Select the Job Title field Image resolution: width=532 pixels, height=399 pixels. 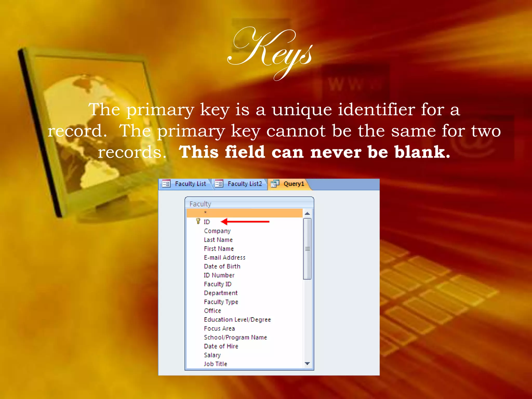pos(215,364)
